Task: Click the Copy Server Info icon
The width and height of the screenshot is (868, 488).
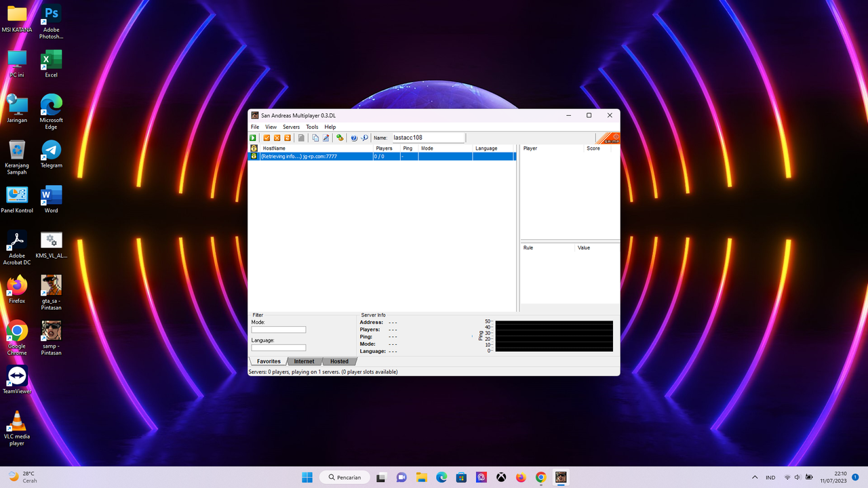Action: tap(315, 138)
